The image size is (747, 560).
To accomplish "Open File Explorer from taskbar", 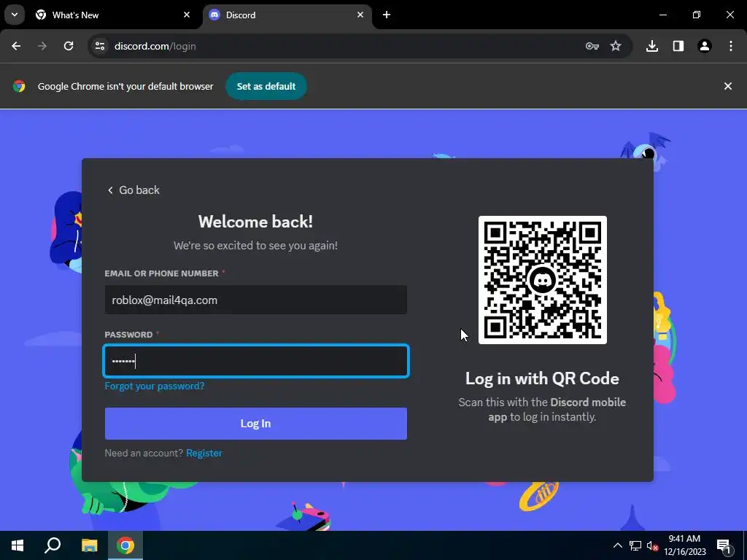I will click(89, 545).
